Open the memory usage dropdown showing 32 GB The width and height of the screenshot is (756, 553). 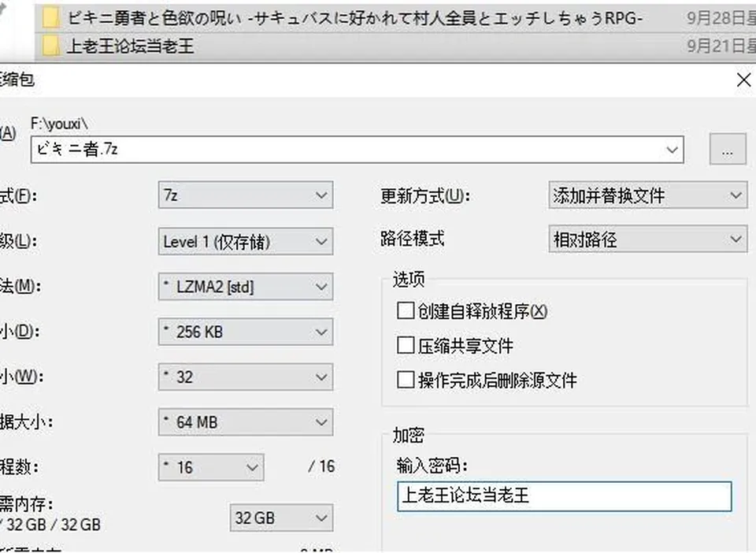282,518
